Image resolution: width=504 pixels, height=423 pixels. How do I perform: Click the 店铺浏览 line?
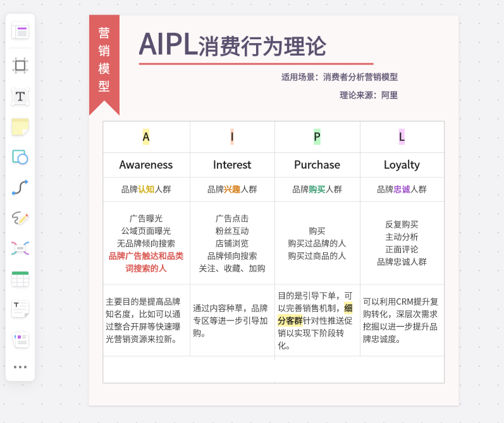pos(232,243)
